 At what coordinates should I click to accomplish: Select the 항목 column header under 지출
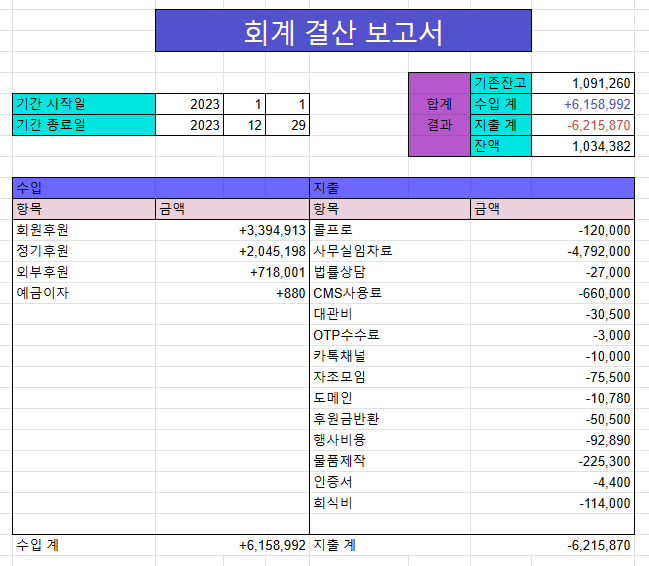(x=390, y=209)
